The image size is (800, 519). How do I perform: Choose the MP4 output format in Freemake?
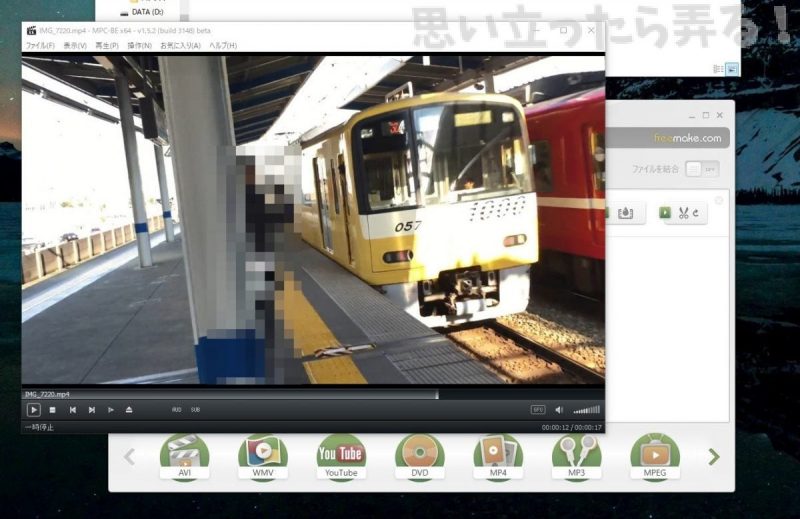point(498,457)
